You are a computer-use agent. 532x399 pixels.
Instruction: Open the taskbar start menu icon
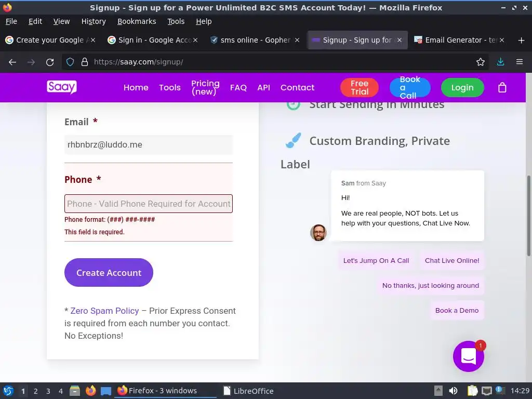pos(8,391)
